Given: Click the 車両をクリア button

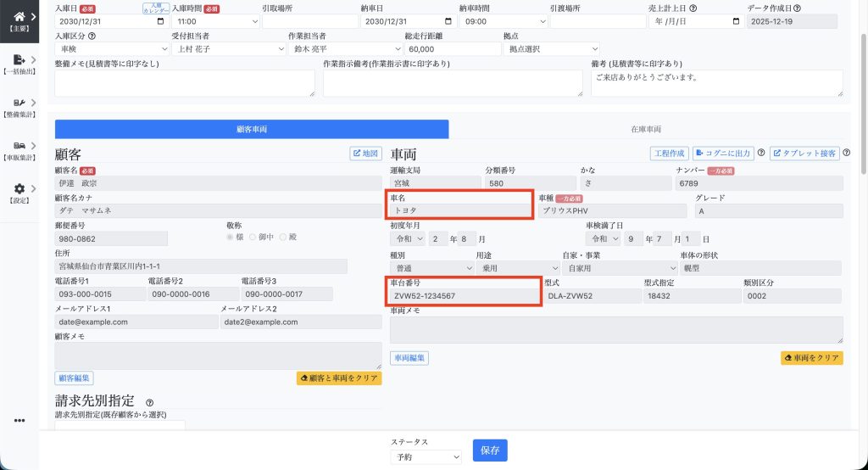Looking at the screenshot, I should coord(811,358).
